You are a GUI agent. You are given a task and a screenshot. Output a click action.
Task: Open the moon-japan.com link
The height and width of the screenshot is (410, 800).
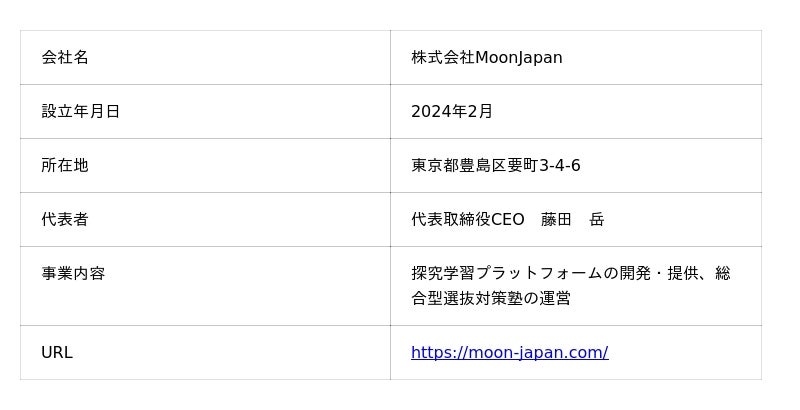(509, 352)
